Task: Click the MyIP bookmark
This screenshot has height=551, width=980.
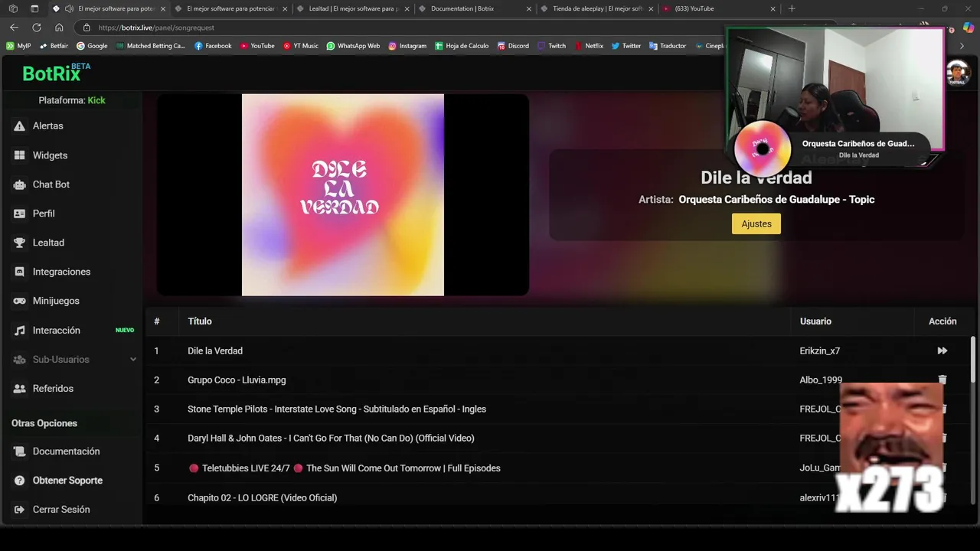Action: pyautogui.click(x=18, y=46)
